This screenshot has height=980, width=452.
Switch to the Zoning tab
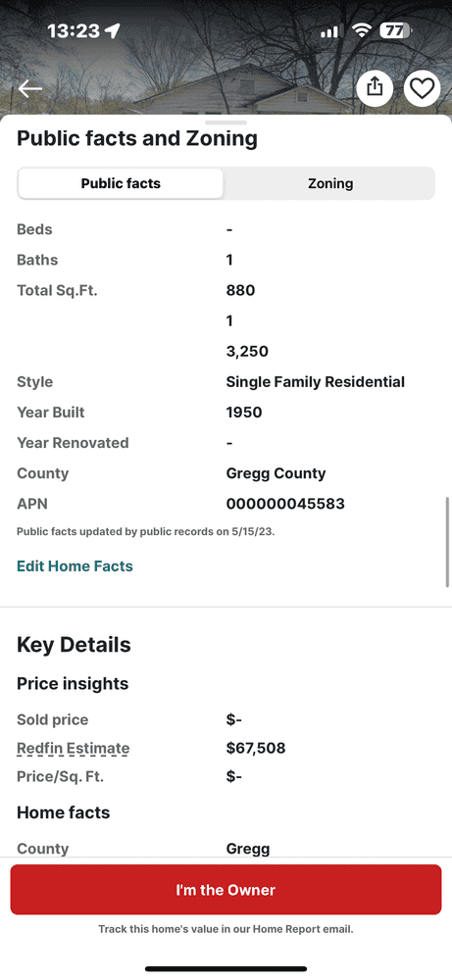329,183
